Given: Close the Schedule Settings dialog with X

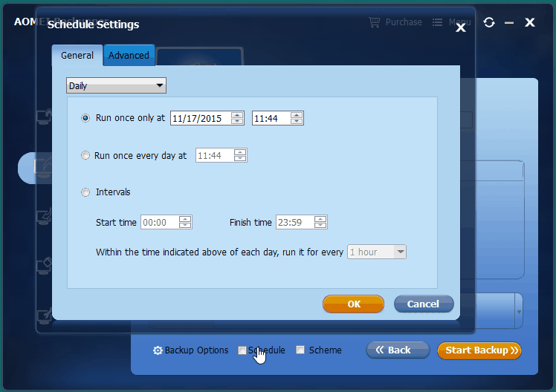Looking at the screenshot, I should [x=461, y=27].
